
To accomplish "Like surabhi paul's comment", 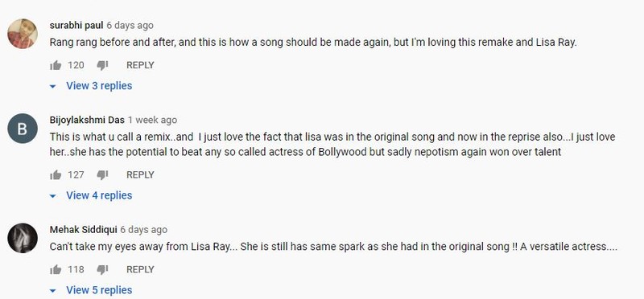I will point(56,65).
